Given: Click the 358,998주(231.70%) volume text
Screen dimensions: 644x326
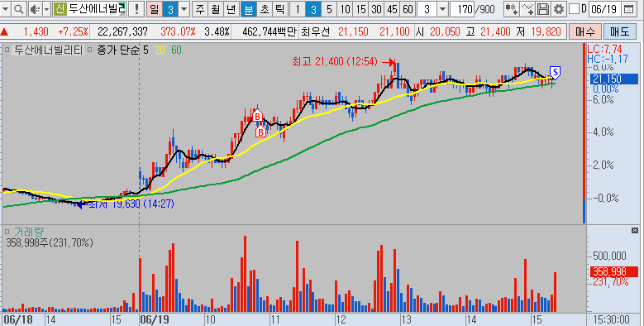Looking at the screenshot, I should [50, 243].
